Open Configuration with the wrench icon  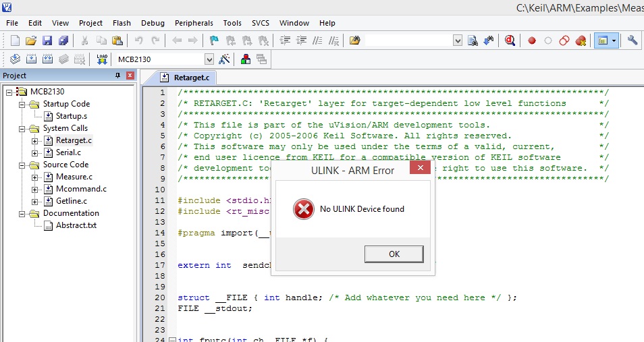click(x=633, y=40)
